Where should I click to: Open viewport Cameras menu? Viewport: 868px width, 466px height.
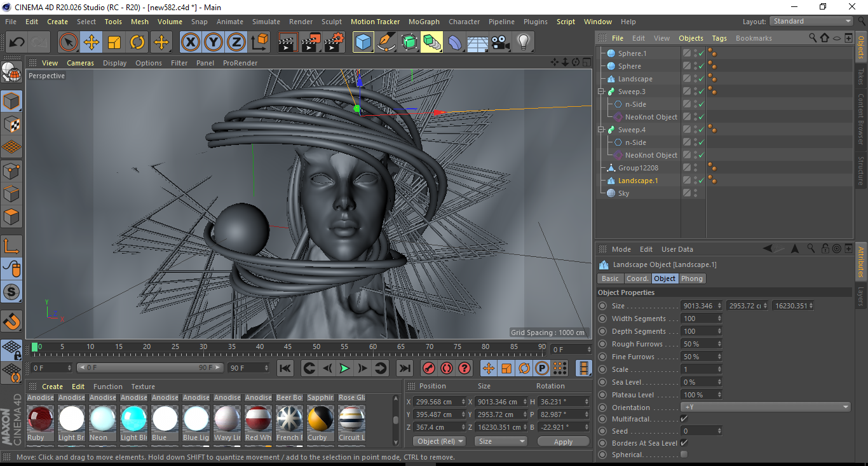coord(80,63)
